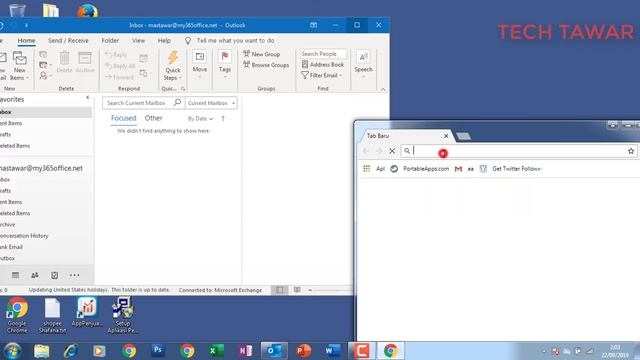This screenshot has width=640, height=360.
Task: Collapse the folder pane arrow
Action: 88,98
